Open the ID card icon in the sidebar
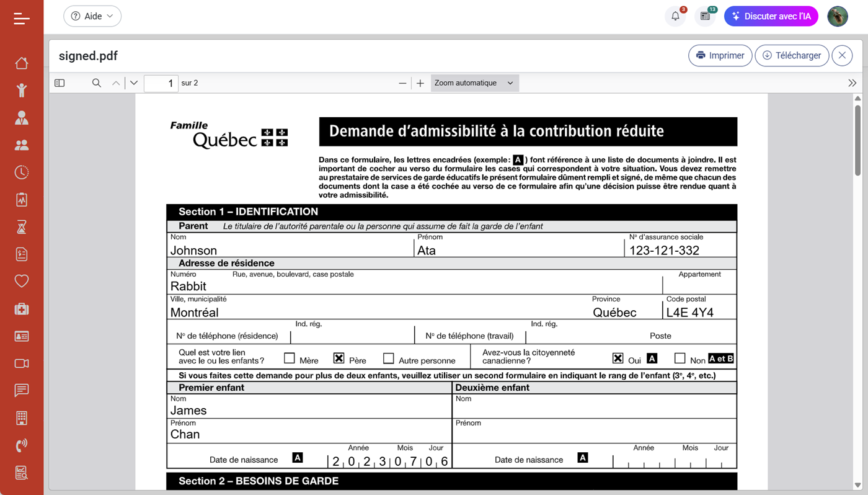Image resolution: width=868 pixels, height=495 pixels. click(22, 336)
